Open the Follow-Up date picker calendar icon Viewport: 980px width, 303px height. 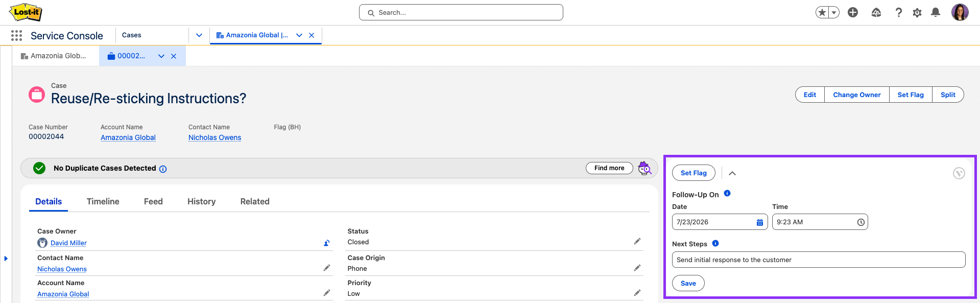point(760,222)
